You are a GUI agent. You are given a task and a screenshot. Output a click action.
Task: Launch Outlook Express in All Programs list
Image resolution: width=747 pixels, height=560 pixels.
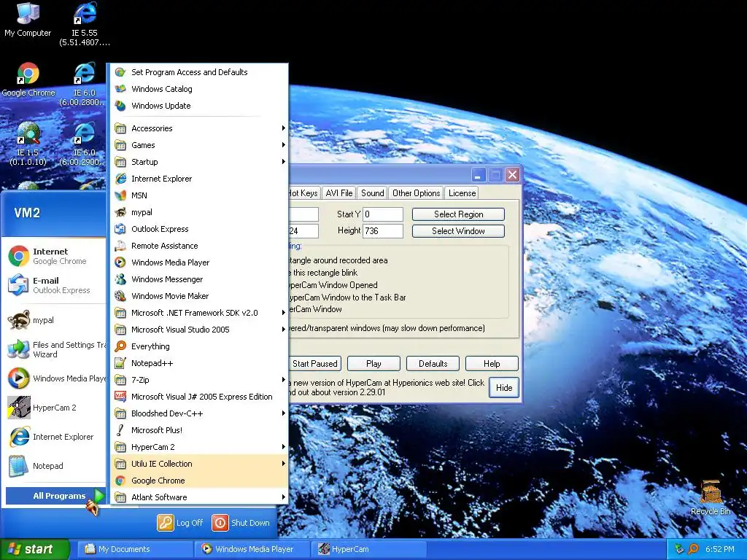pos(199,229)
